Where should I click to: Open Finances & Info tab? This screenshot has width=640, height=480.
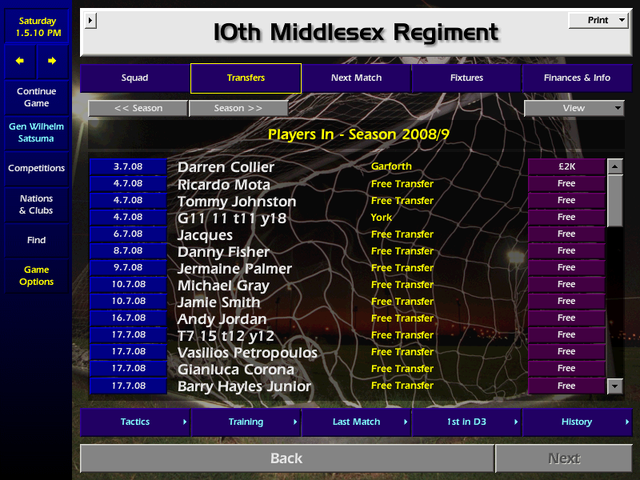[x=577, y=78]
